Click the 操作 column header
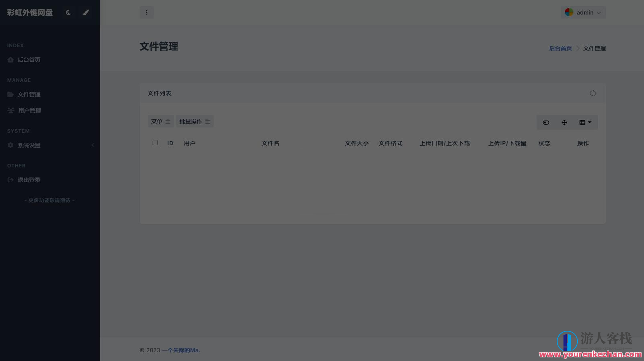 [583, 143]
